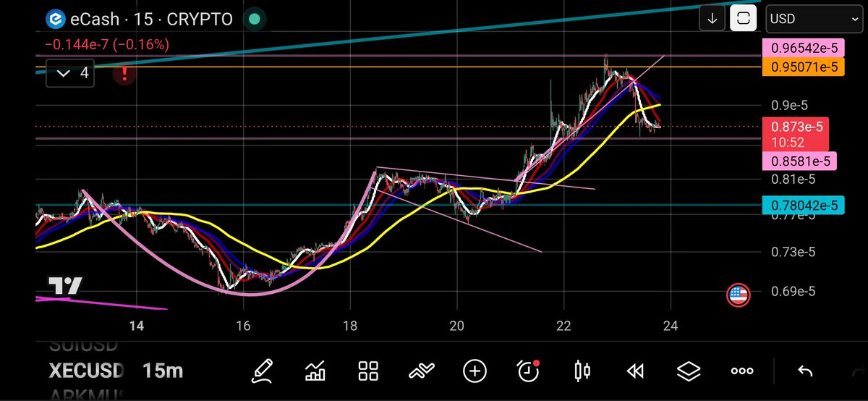Tap the date 22 on time axis
This screenshot has height=401, width=868.
pos(563,325)
